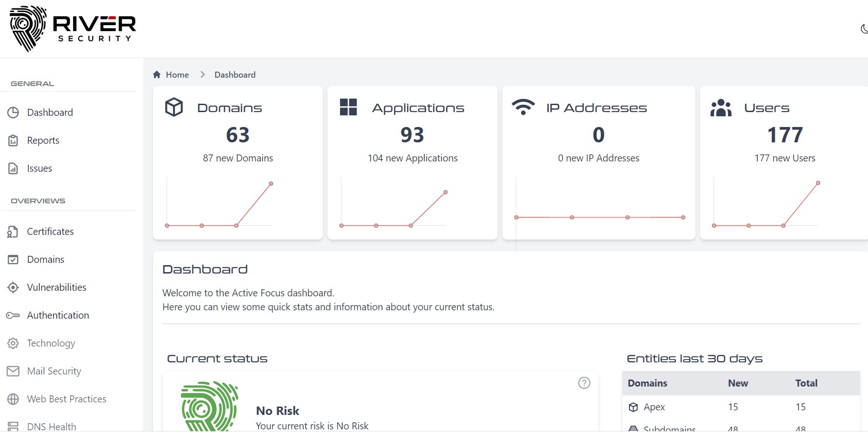Viewport: 868px width, 434px height.
Task: Toggle dark mode moon icon
Action: [864, 29]
